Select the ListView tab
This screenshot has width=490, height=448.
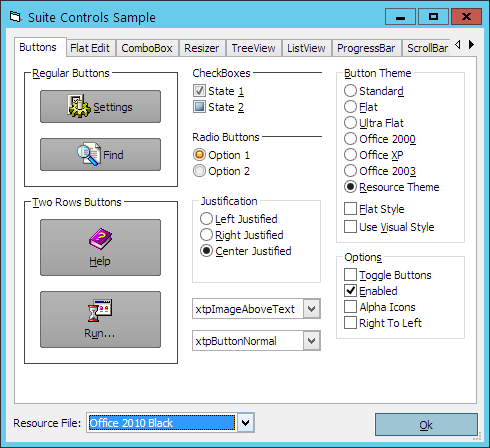pyautogui.click(x=306, y=48)
